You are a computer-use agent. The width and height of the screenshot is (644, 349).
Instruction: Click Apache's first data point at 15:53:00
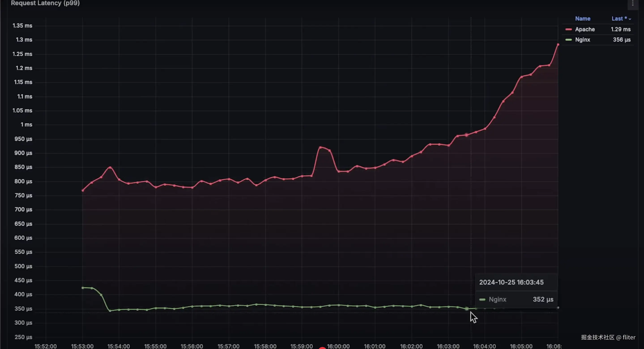pyautogui.click(x=83, y=191)
